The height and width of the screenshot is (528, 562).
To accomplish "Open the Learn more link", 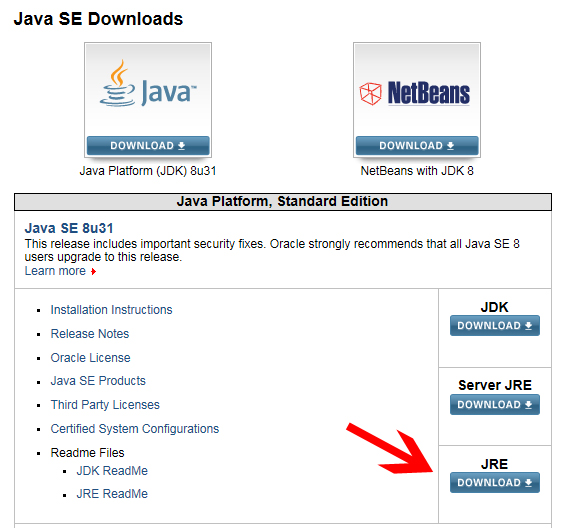I will (x=55, y=271).
